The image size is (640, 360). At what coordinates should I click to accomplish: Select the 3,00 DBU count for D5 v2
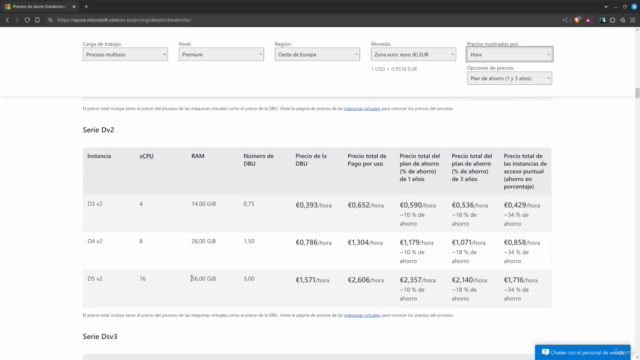[x=249, y=279]
